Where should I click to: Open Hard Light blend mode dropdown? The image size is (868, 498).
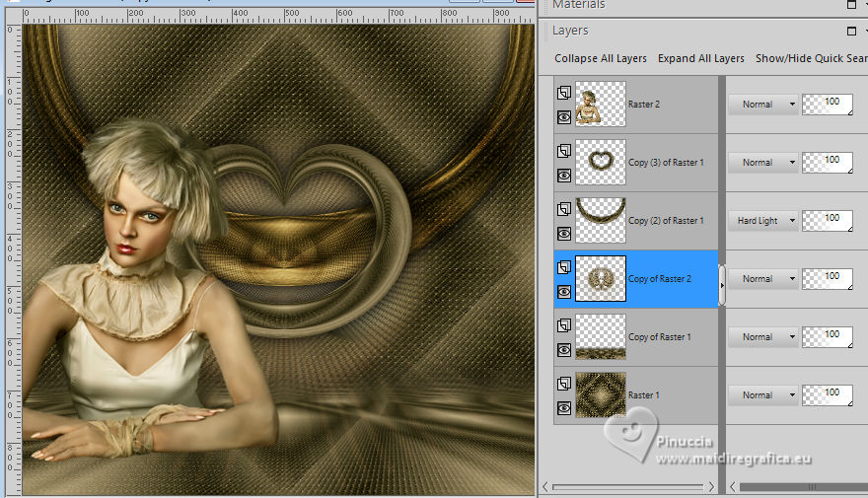tap(762, 221)
